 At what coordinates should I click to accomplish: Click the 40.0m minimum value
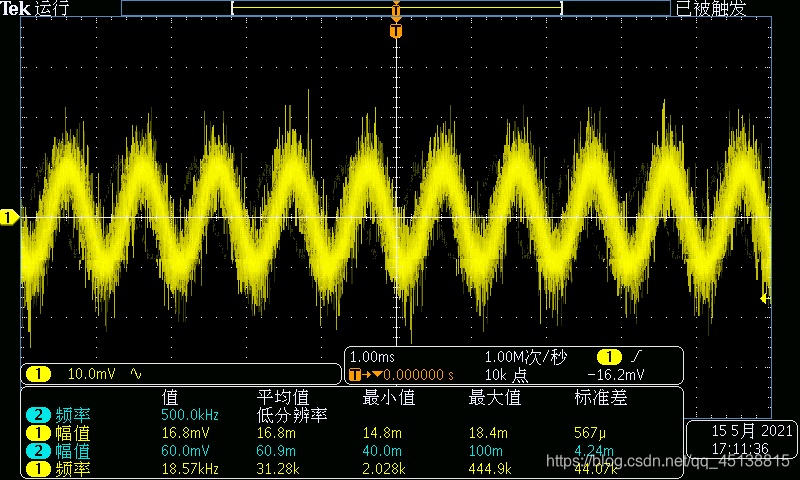click(382, 451)
